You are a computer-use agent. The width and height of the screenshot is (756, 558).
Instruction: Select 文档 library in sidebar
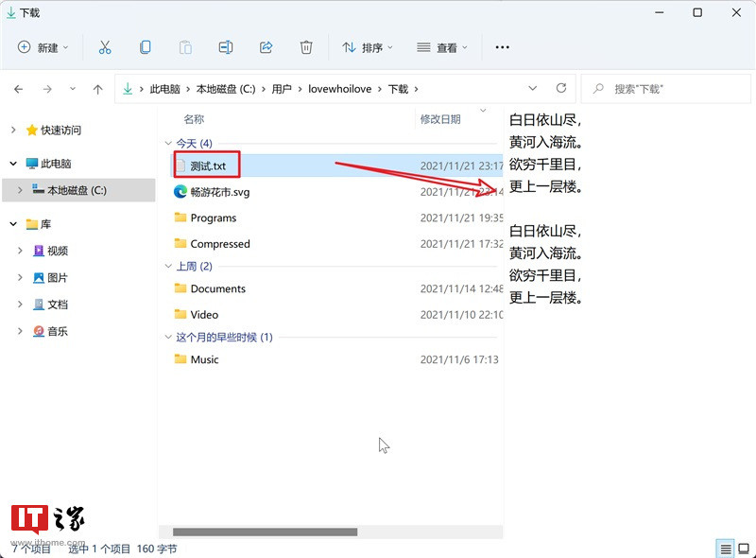51,305
